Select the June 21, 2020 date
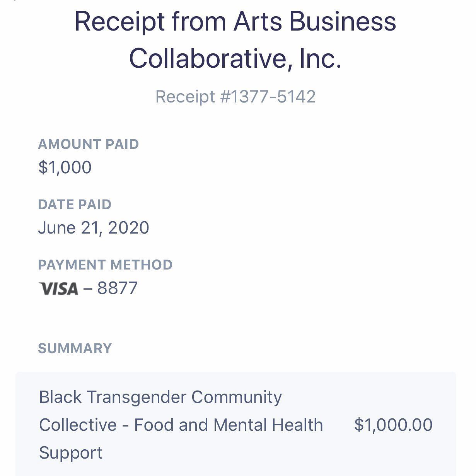This screenshot has height=476, width=476. click(x=94, y=228)
